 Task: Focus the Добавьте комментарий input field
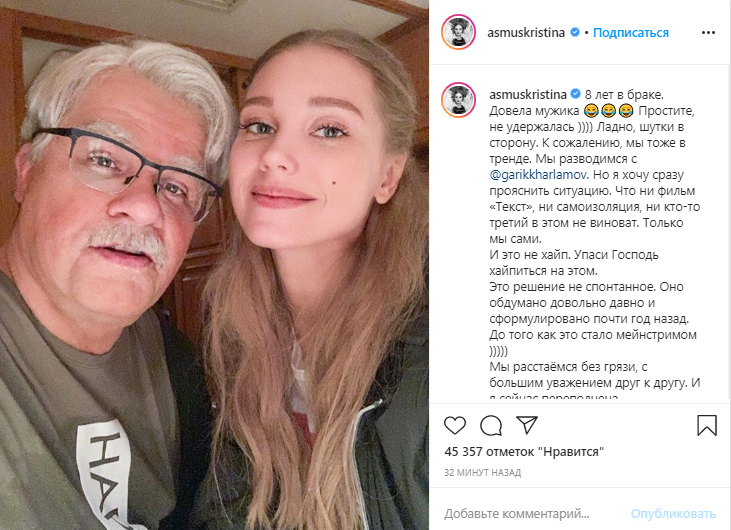[532, 514]
